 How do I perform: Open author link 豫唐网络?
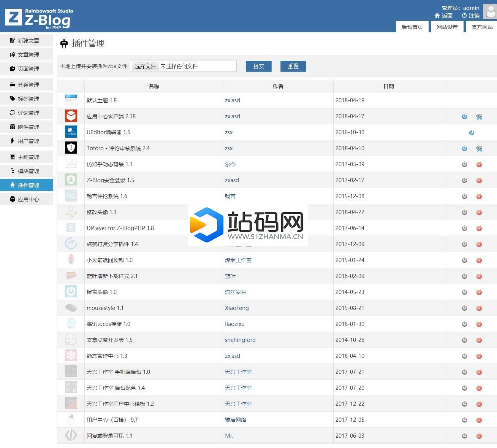(236, 420)
